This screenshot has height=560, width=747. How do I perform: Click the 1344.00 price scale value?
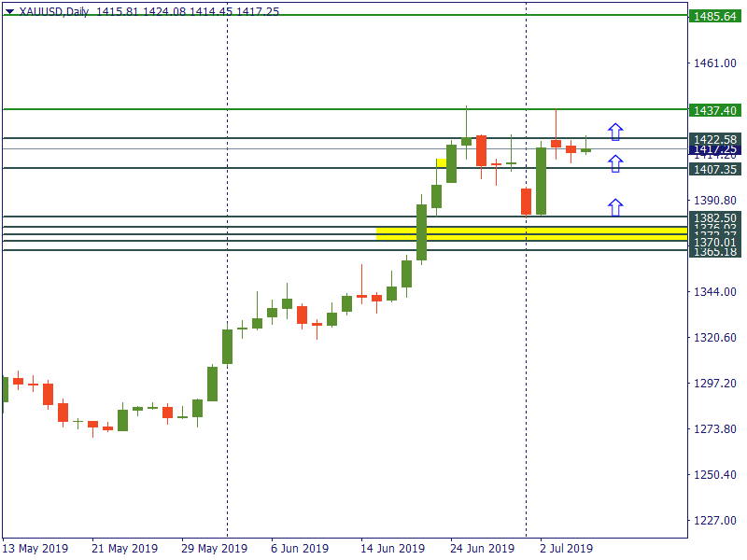tap(714, 291)
